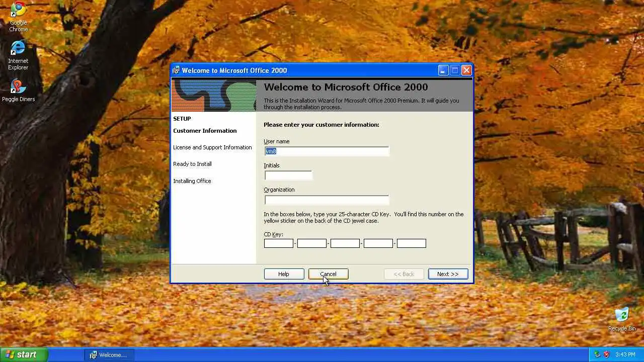644x362 pixels.
Task: Click the Office puzzle banner image
Action: 214,96
